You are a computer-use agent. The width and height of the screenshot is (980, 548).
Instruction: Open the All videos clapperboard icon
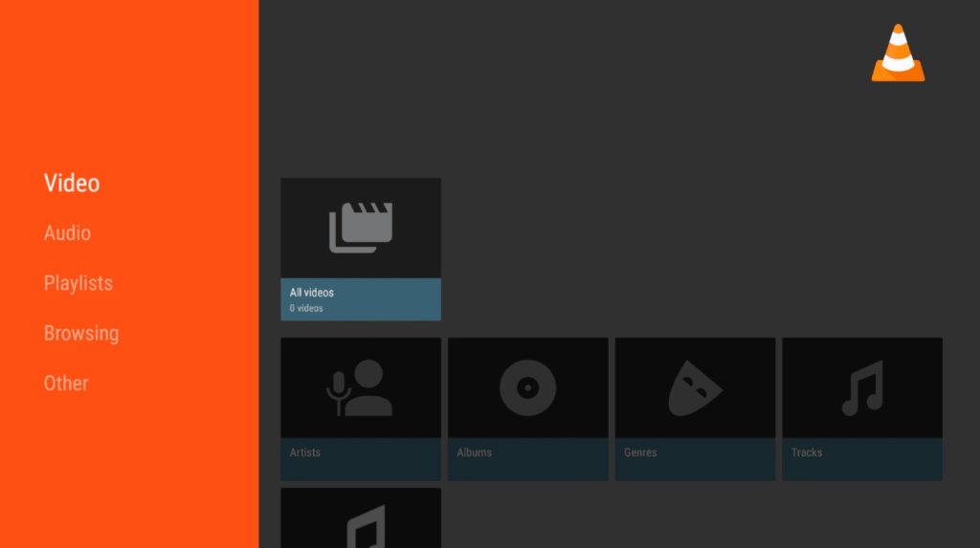[361, 228]
